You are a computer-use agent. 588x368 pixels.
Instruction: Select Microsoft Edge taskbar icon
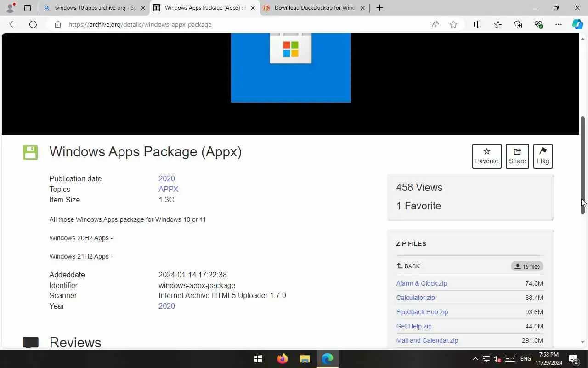[328, 359]
